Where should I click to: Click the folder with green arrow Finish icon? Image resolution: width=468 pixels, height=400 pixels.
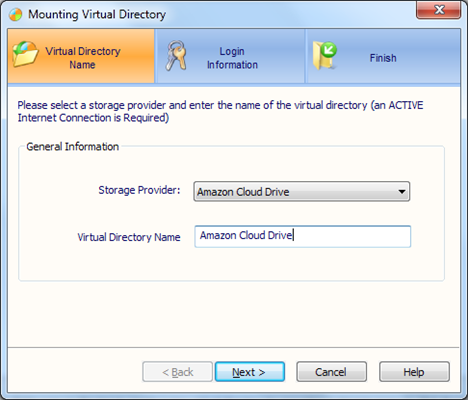click(x=324, y=56)
